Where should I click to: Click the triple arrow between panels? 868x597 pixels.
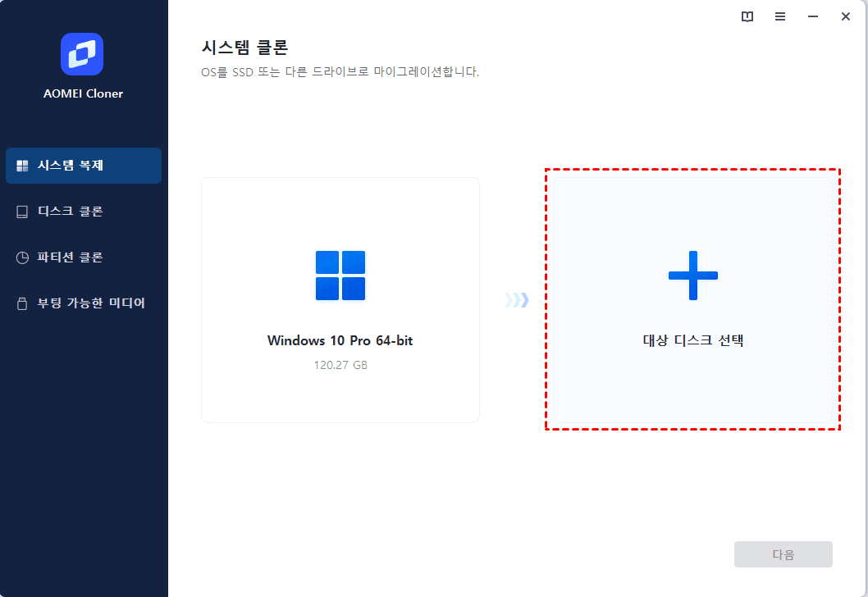pyautogui.click(x=517, y=300)
